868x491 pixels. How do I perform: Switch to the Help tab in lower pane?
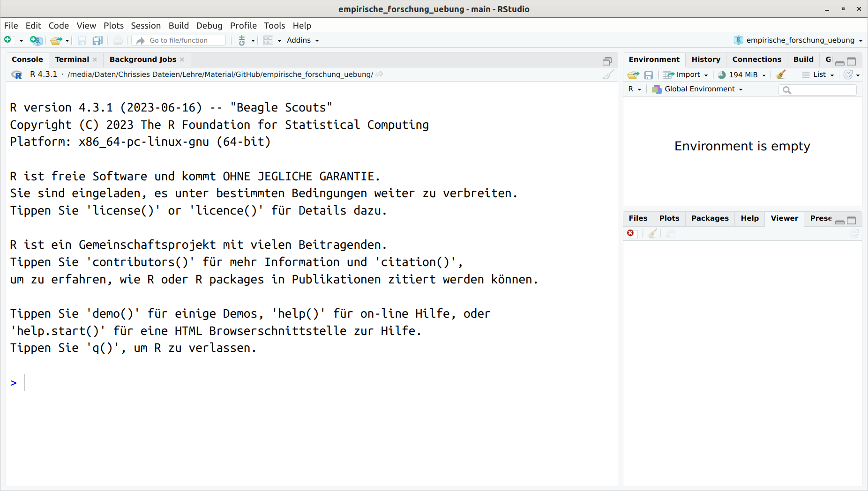(x=749, y=218)
